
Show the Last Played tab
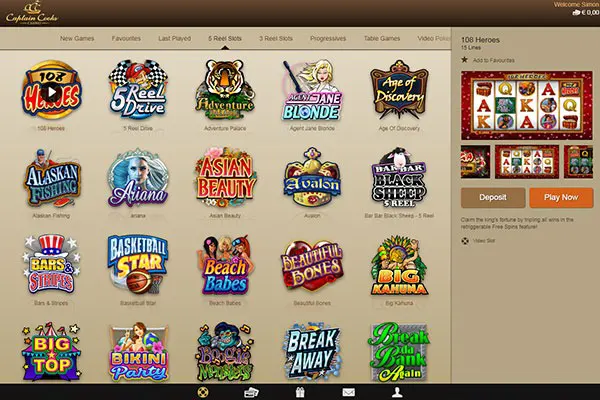[x=175, y=38]
